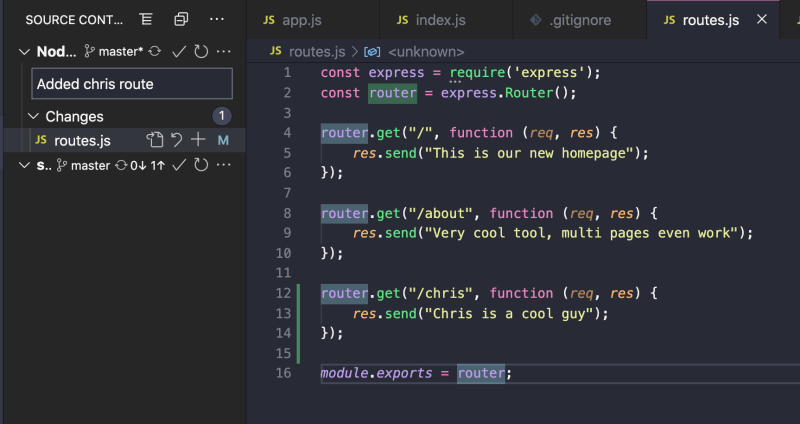Click JS file icon beside routes.js in Changes

tap(41, 140)
